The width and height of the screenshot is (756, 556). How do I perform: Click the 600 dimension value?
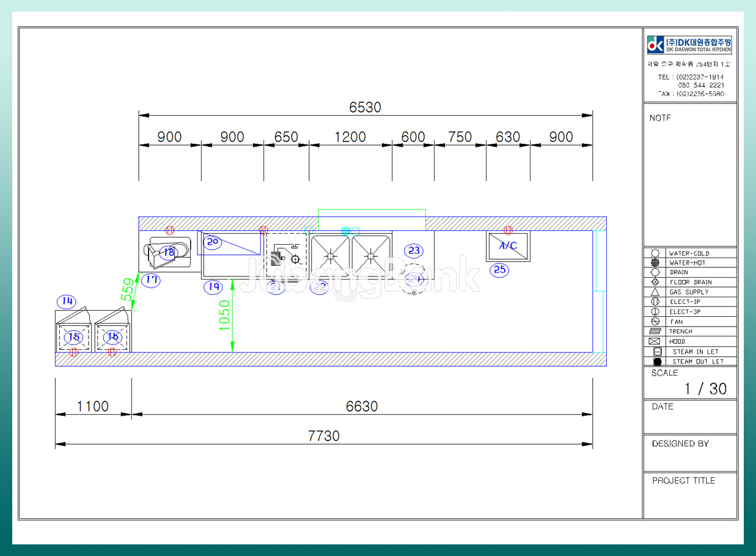tap(413, 137)
